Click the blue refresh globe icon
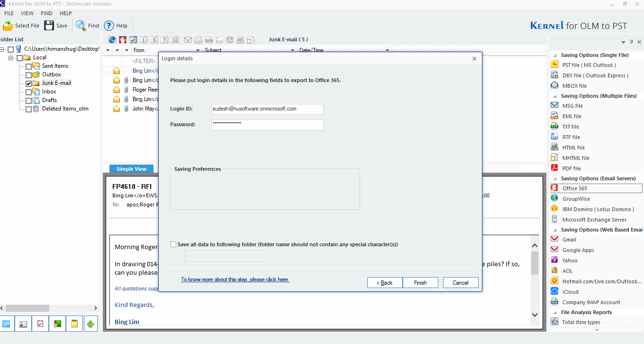 (112, 40)
